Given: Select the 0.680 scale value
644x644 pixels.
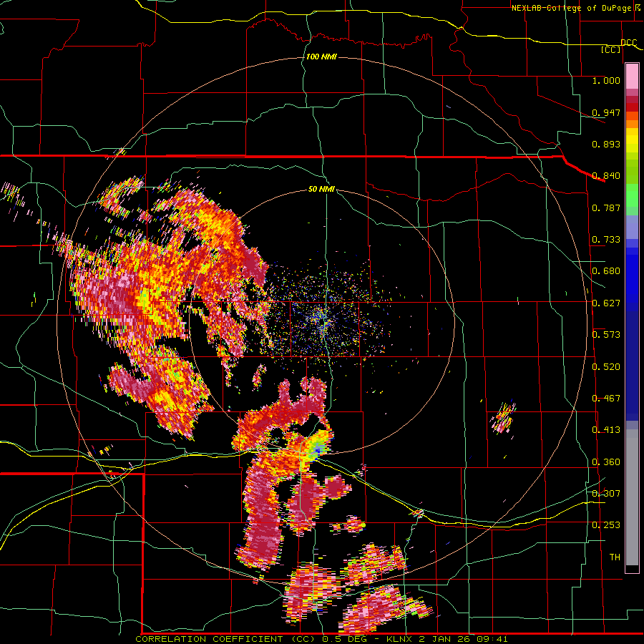Looking at the screenshot, I should (606, 271).
